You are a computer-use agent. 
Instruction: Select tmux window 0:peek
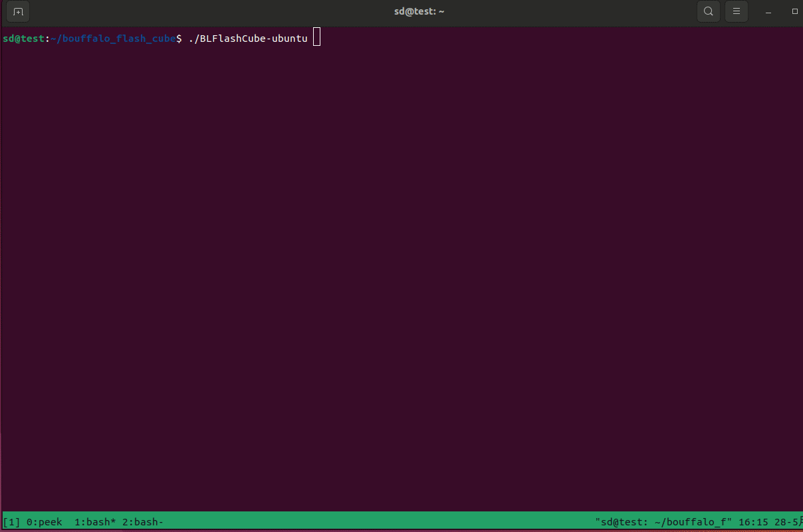click(45, 522)
